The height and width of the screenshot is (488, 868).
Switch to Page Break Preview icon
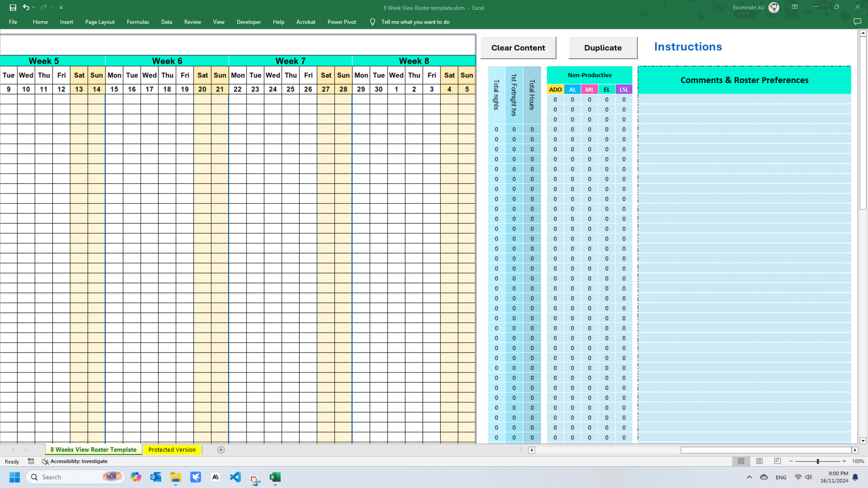(x=777, y=461)
